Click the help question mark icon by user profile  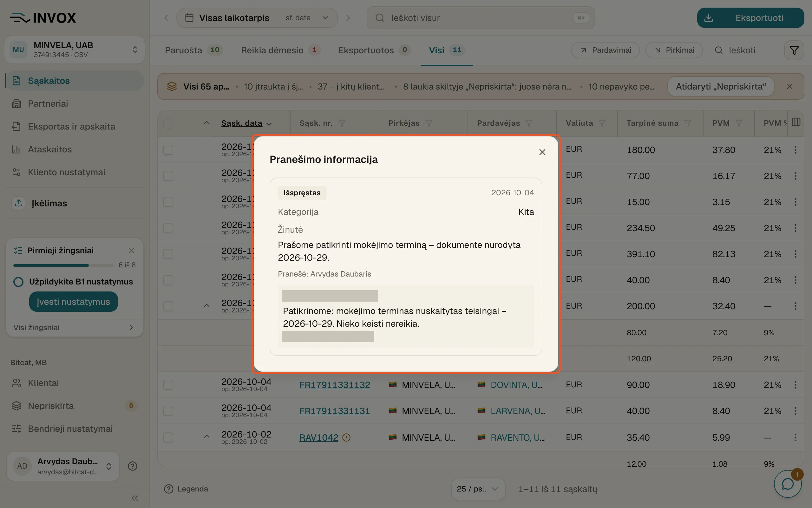click(x=133, y=466)
